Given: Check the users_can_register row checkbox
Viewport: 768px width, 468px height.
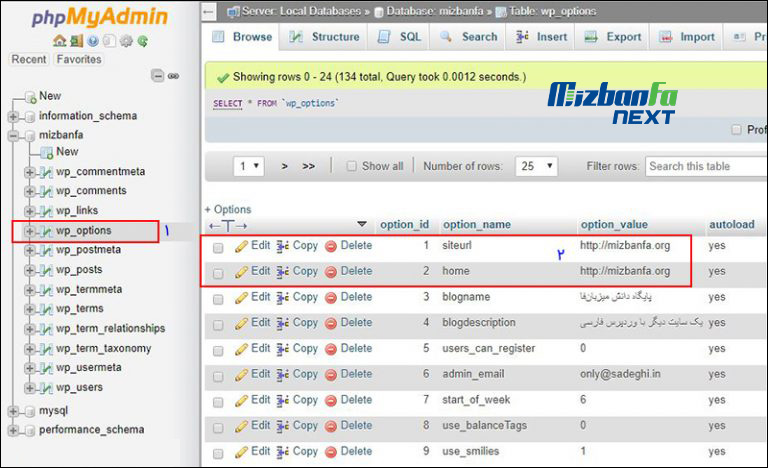Looking at the screenshot, I should pyautogui.click(x=218, y=351).
